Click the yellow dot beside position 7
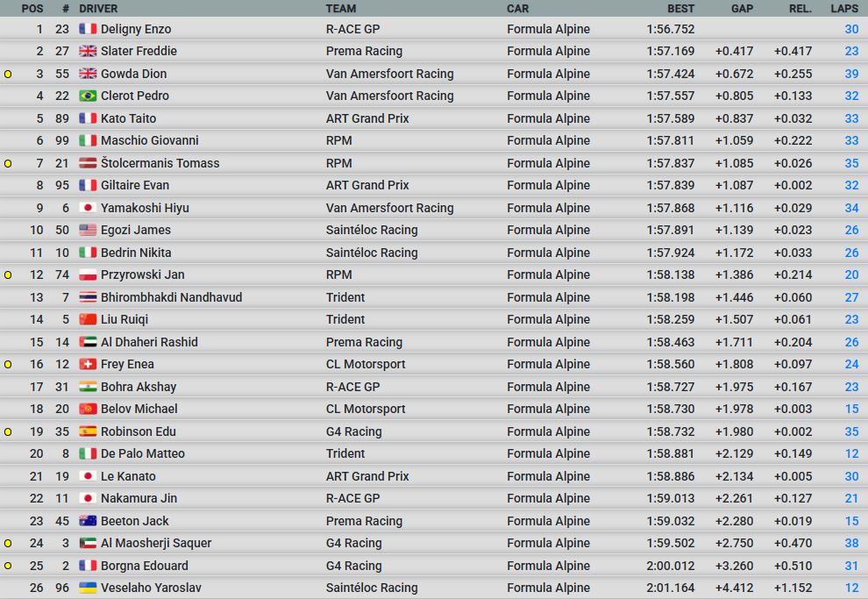868x599 pixels. point(8,164)
